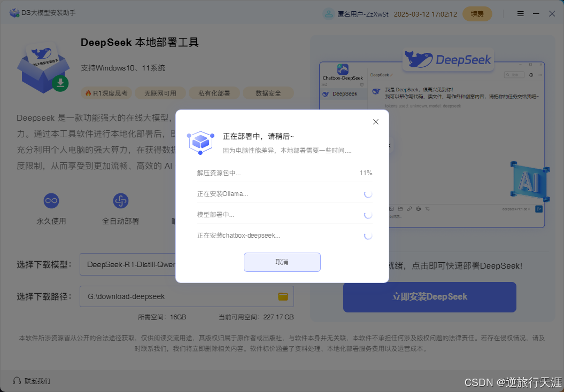Close the deployment progress dialog
This screenshot has width=564, height=392.
click(x=375, y=122)
